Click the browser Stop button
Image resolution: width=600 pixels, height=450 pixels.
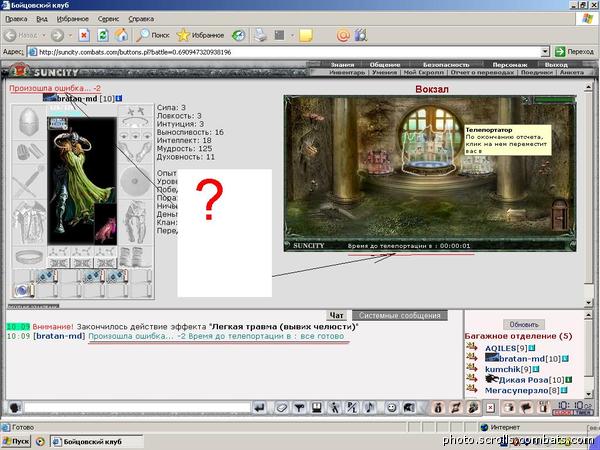(x=84, y=35)
